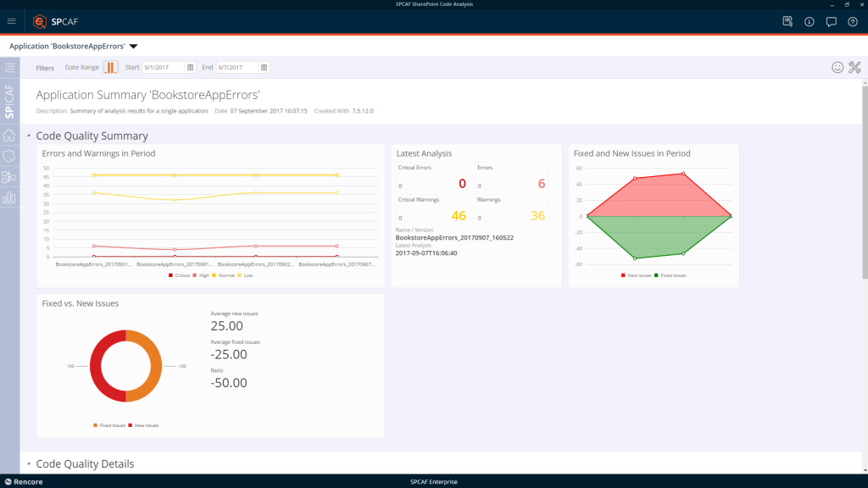Click the 'Application Summary' page title
Screen dimensions: 868x488
tap(147, 95)
